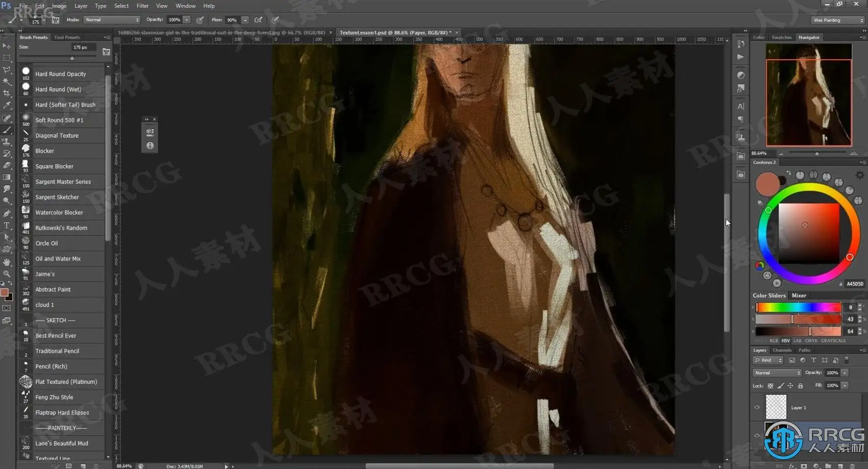This screenshot has height=469, width=868.
Task: Select the Sargent Master Series brush preset
Action: (x=63, y=182)
